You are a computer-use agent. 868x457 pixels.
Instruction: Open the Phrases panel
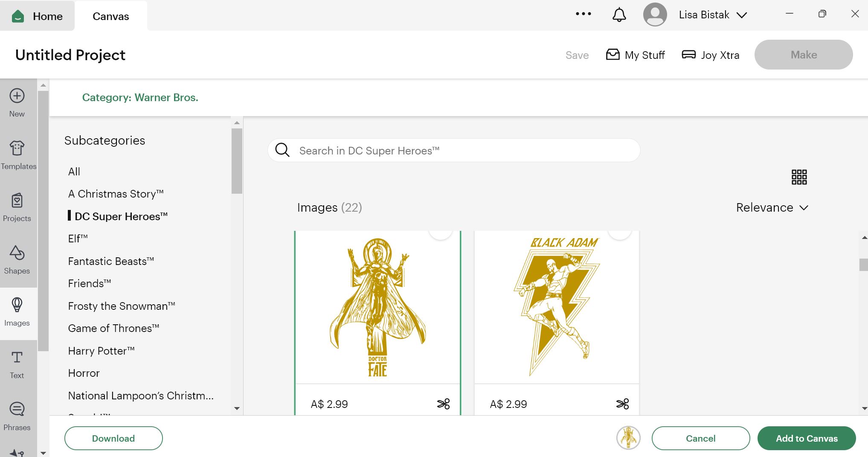click(17, 417)
